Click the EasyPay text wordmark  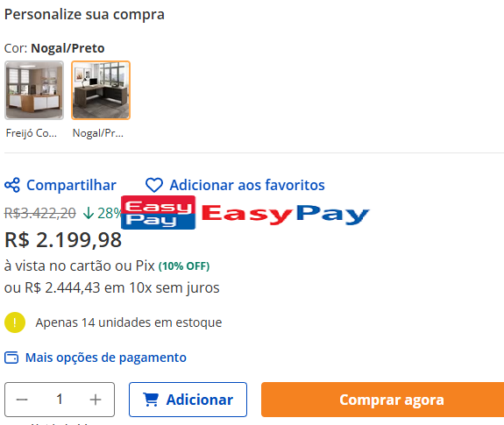pos(286,214)
